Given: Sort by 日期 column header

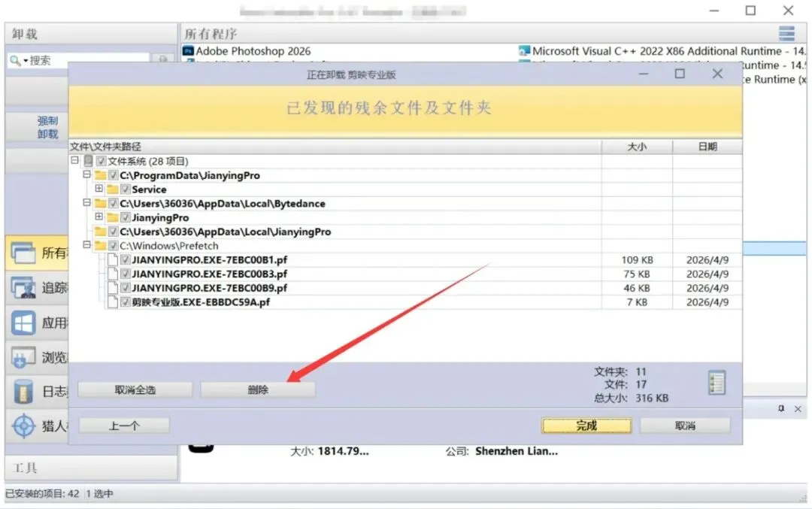Looking at the screenshot, I should (707, 147).
